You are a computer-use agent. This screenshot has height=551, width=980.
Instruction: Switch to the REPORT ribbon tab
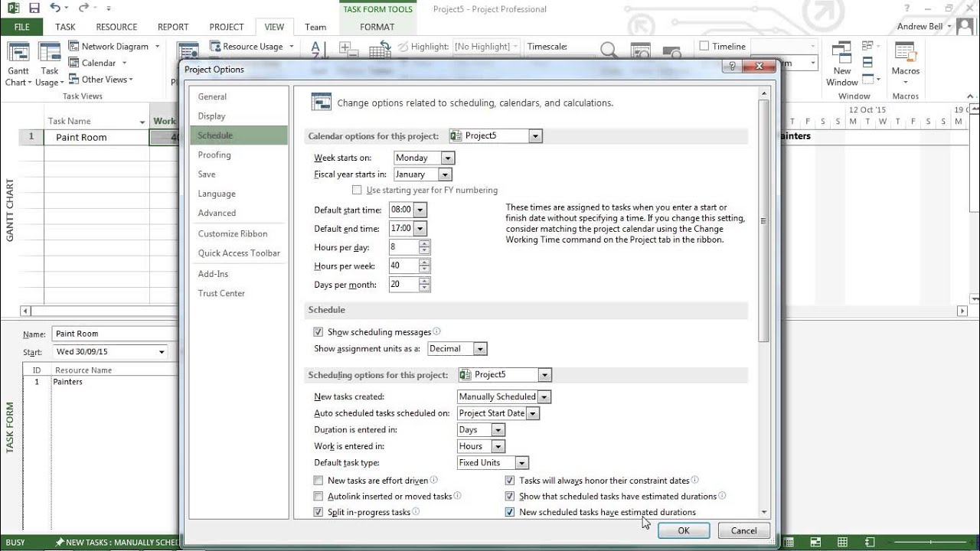[173, 27]
